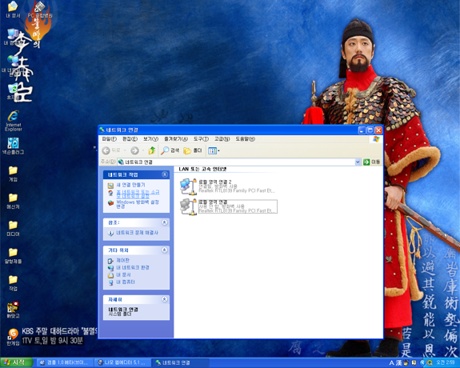The height and width of the screenshot is (368, 460).
Task: Click the Go (이동) button
Action: coord(372,162)
